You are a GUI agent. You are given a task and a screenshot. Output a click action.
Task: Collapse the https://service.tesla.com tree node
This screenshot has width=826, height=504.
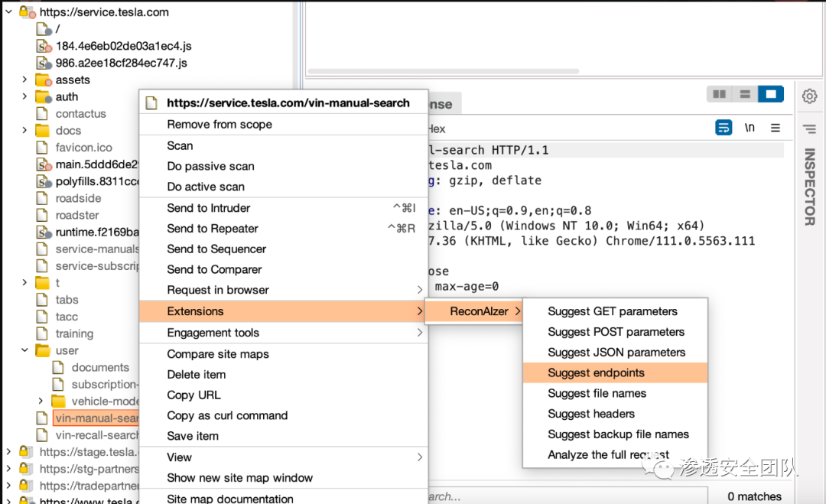(9, 11)
